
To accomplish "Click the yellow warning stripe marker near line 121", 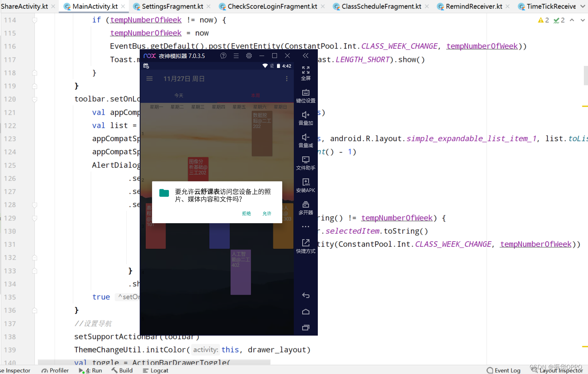I will point(585,106).
